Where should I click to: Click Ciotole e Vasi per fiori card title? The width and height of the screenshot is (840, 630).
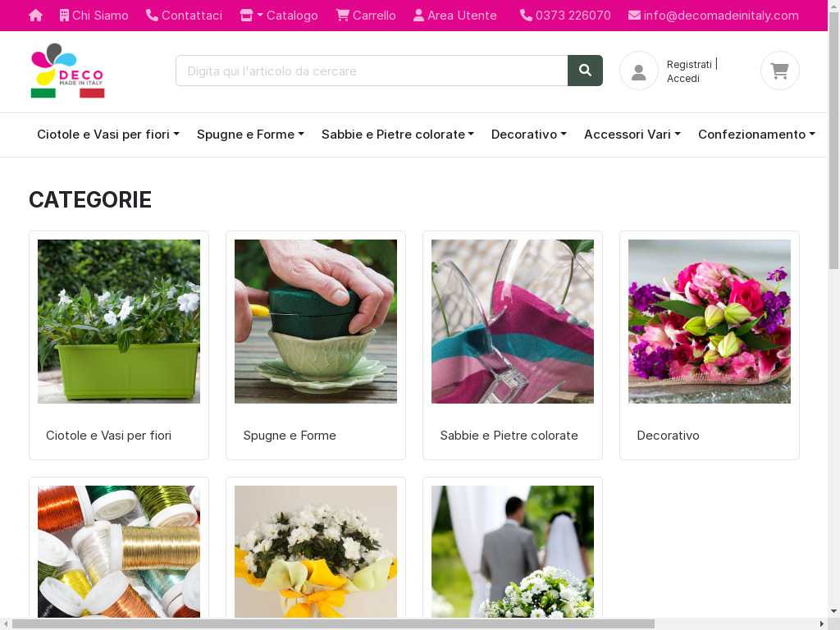point(109,436)
